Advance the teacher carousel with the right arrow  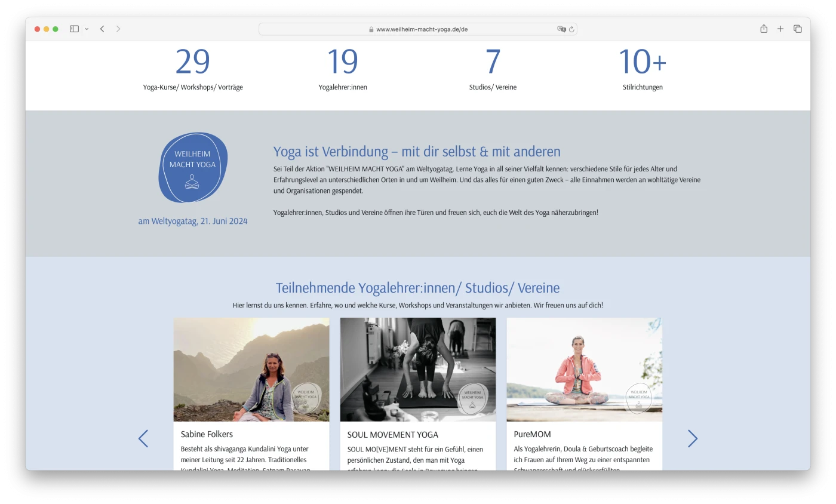point(692,438)
